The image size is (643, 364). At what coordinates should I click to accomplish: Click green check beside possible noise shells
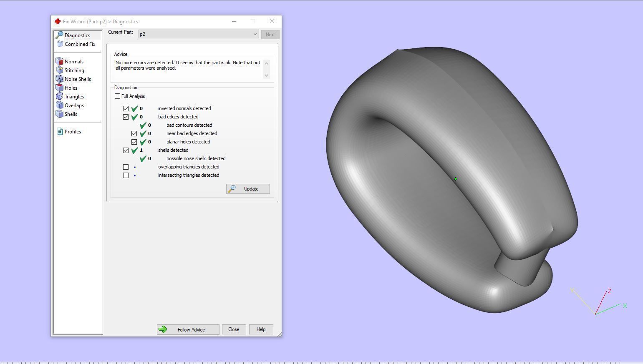(143, 158)
